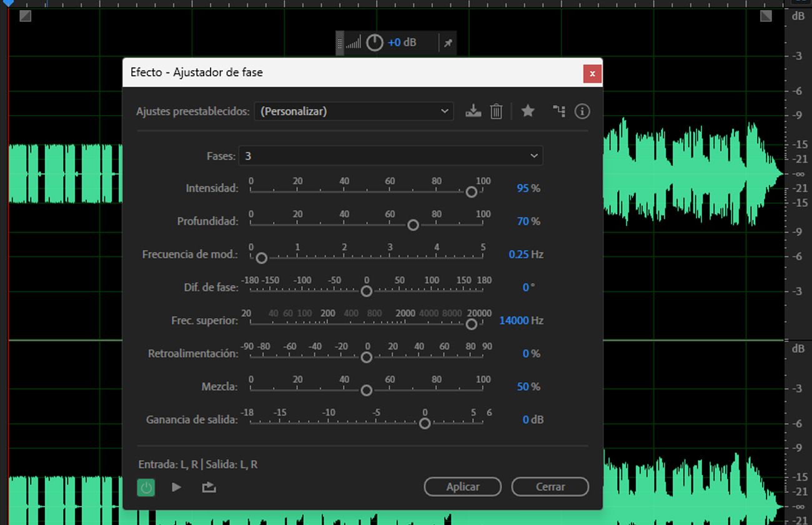Open the channel routing editor
The height and width of the screenshot is (525, 812).
pyautogui.click(x=559, y=111)
